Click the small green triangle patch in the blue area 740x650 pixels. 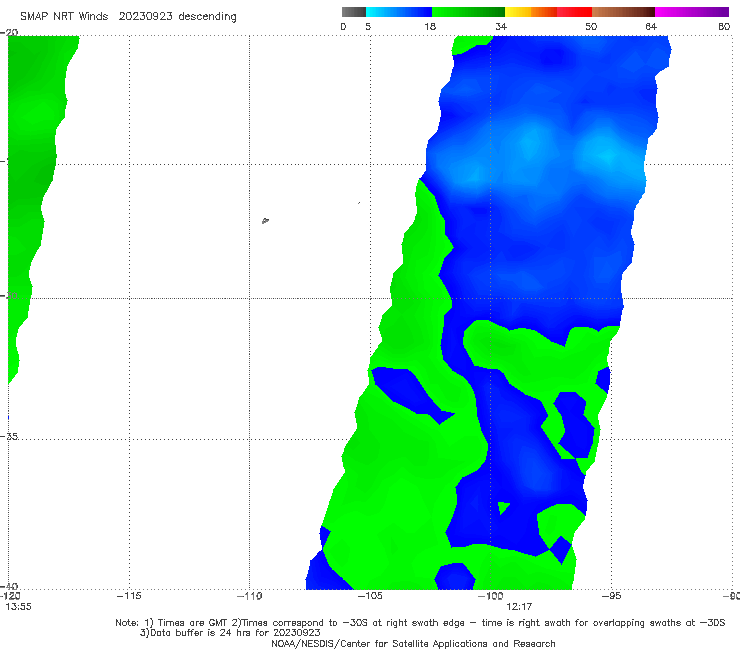point(504,508)
